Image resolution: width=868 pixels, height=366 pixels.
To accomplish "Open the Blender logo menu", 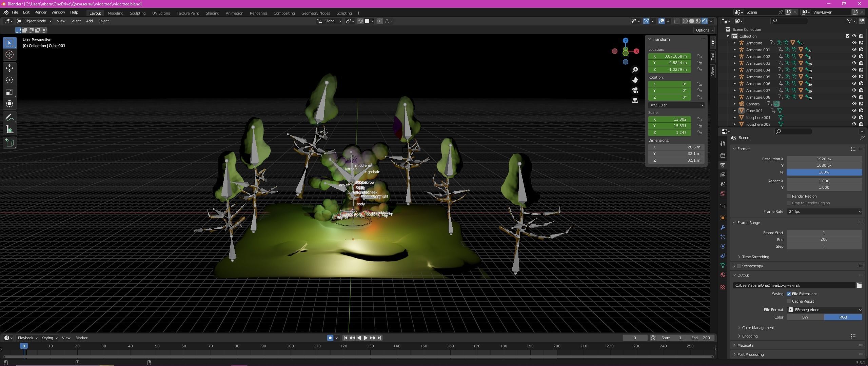I will (6, 12).
